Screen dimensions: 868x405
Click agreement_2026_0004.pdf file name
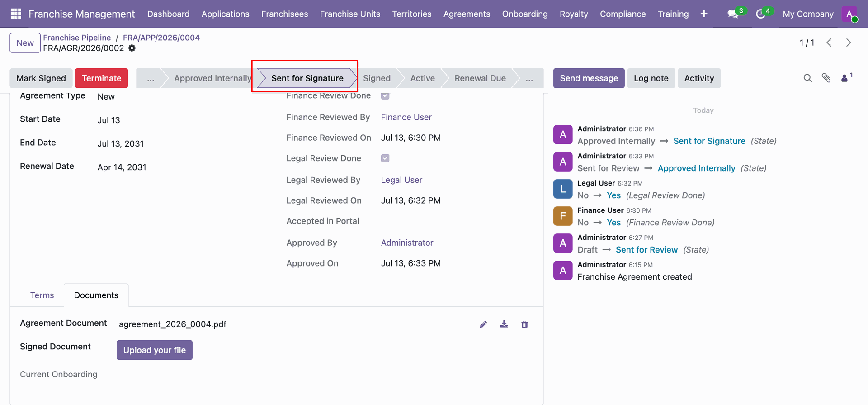(x=173, y=324)
